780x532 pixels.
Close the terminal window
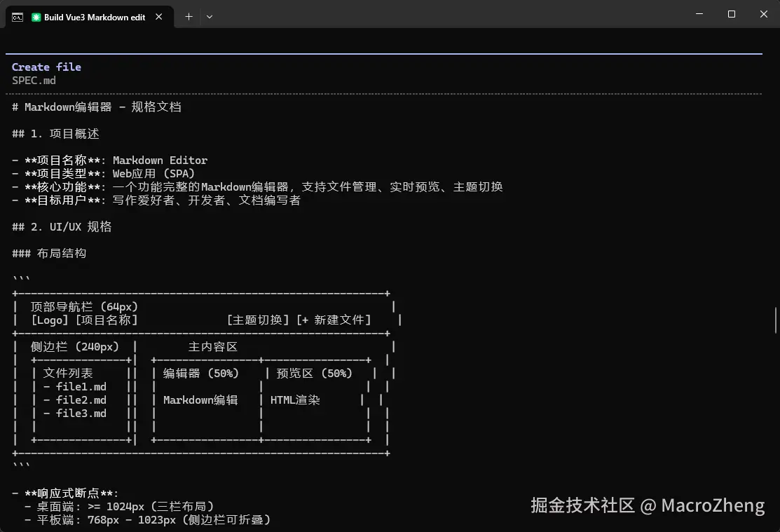764,14
